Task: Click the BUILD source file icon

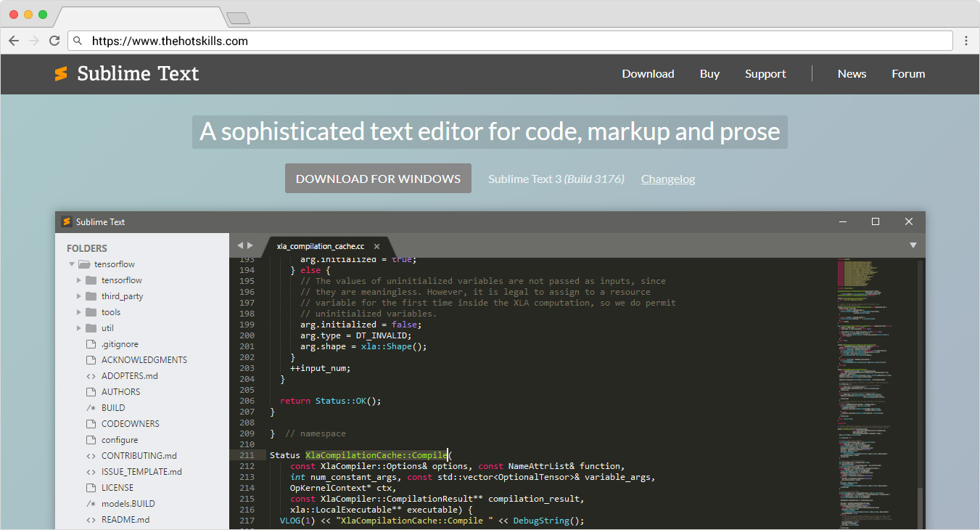Action: tap(91, 408)
